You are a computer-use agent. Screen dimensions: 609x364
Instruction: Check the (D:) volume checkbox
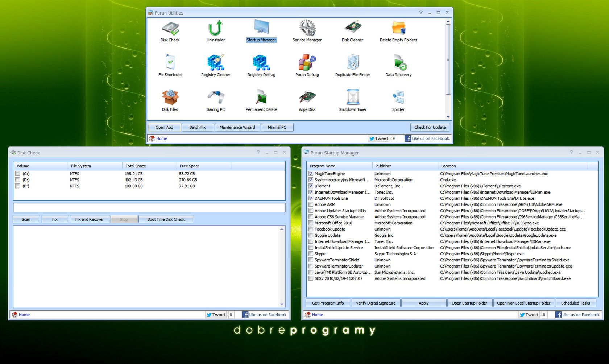[17, 180]
